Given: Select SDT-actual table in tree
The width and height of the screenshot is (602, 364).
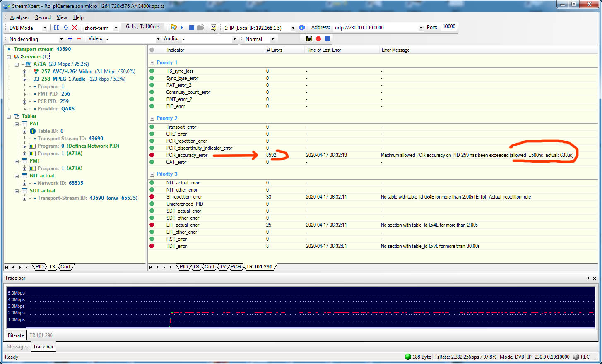Looking at the screenshot, I should click(42, 191).
